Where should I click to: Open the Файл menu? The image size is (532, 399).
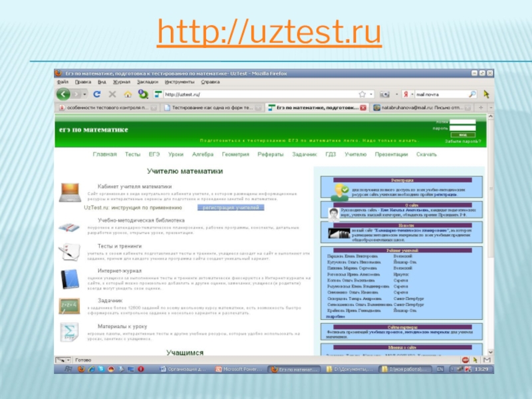63,82
